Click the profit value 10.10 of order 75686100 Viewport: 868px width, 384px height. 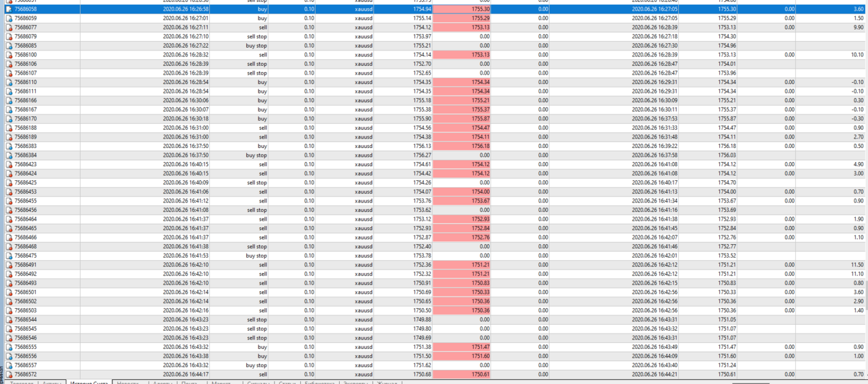click(x=857, y=55)
